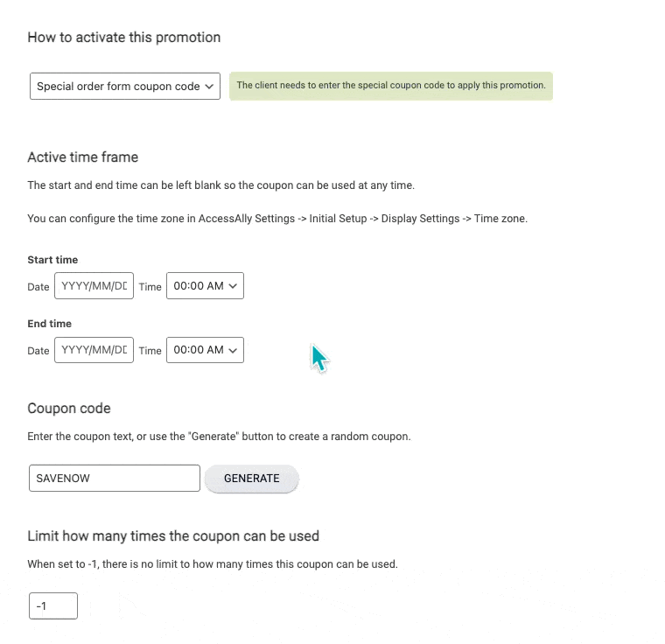Click the bold "Start time" label

tap(52, 260)
